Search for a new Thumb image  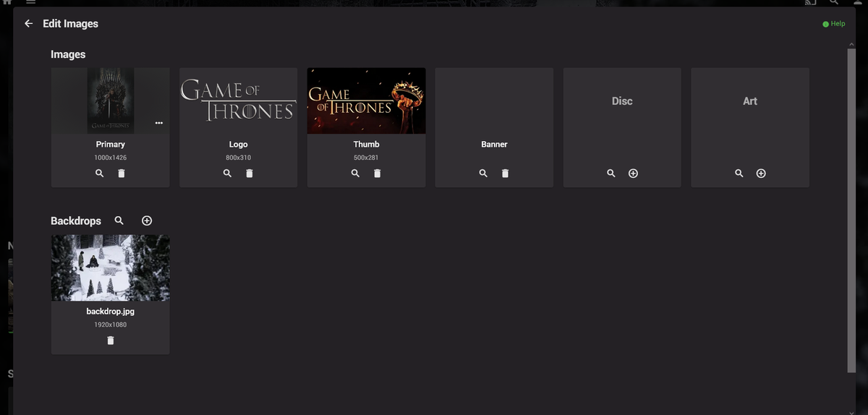(356, 174)
